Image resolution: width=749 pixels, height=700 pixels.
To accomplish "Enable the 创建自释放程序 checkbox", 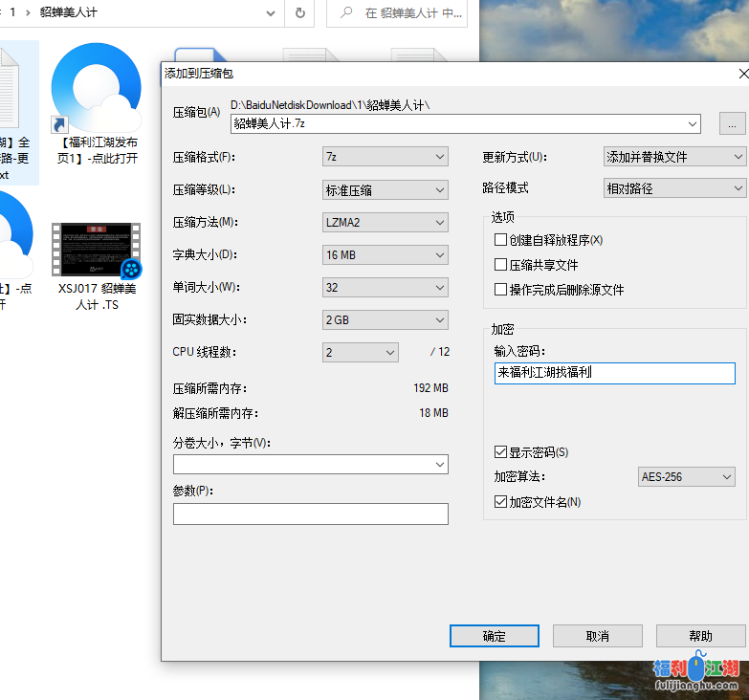I will pos(501,240).
